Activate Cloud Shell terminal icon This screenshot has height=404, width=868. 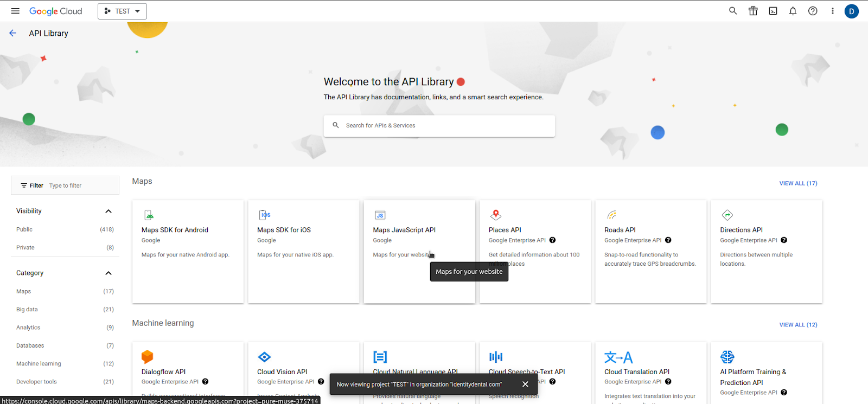pyautogui.click(x=773, y=11)
